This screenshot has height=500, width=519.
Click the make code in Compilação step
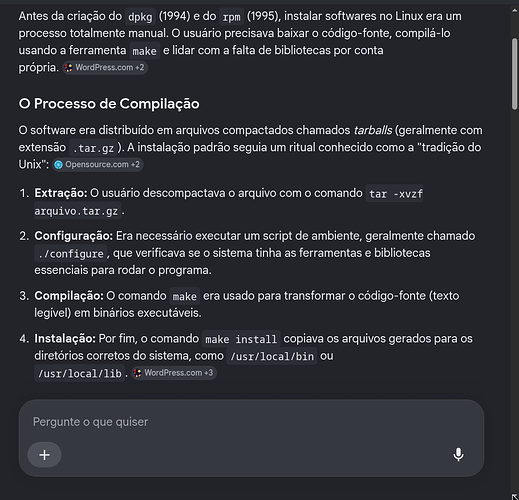click(x=185, y=296)
